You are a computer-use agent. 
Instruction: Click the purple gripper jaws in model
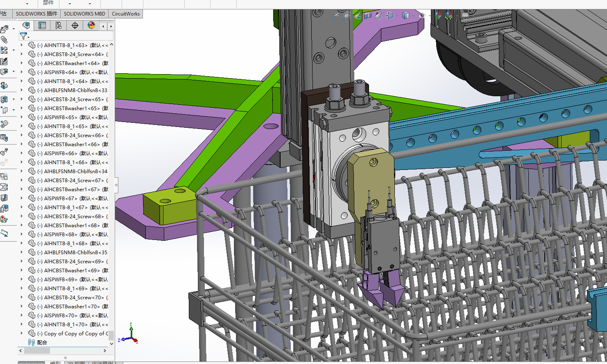pos(381,289)
